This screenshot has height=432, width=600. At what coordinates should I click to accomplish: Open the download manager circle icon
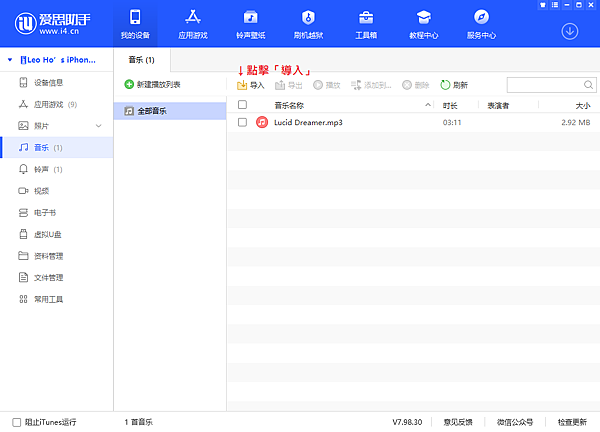[570, 31]
